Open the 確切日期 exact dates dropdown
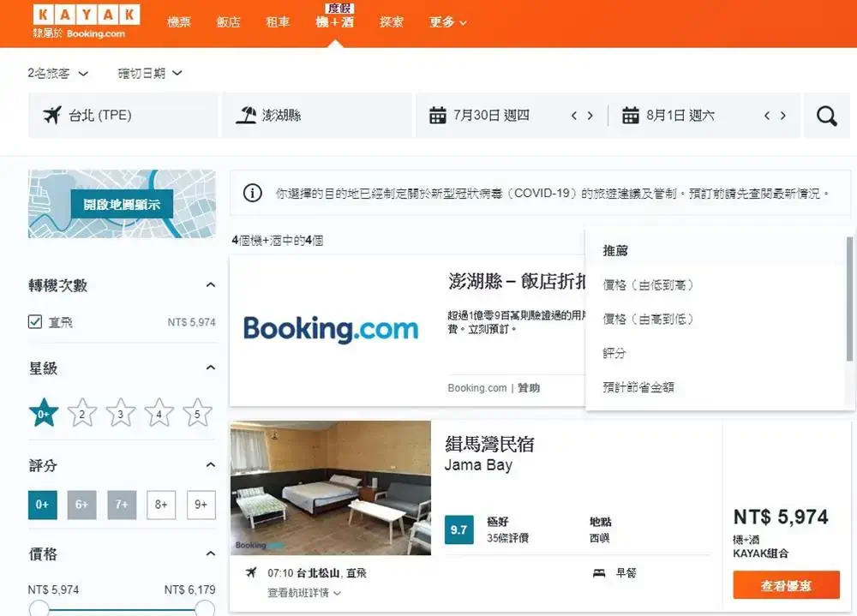This screenshot has height=616, width=857. click(150, 74)
